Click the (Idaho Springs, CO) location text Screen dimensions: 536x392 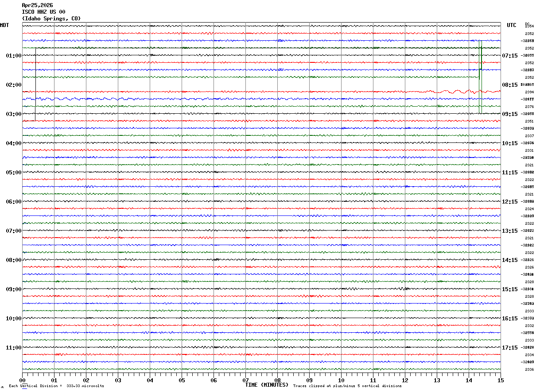pos(51,19)
